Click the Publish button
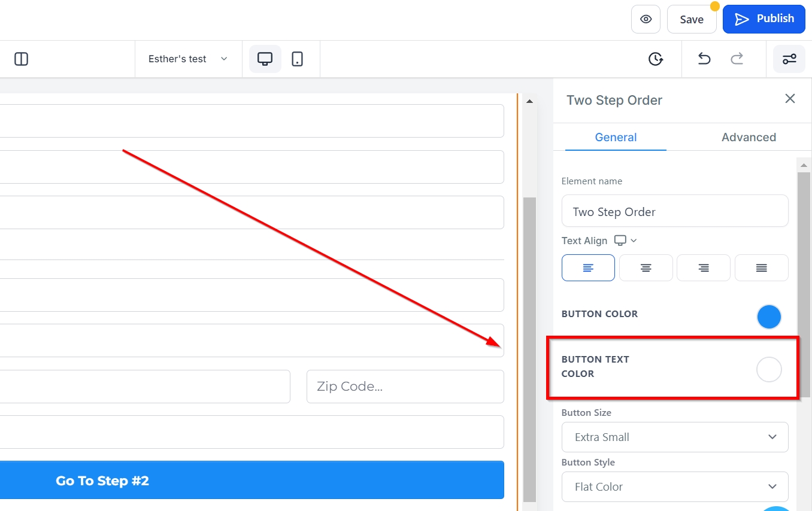Image resolution: width=812 pixels, height=511 pixels. point(763,19)
